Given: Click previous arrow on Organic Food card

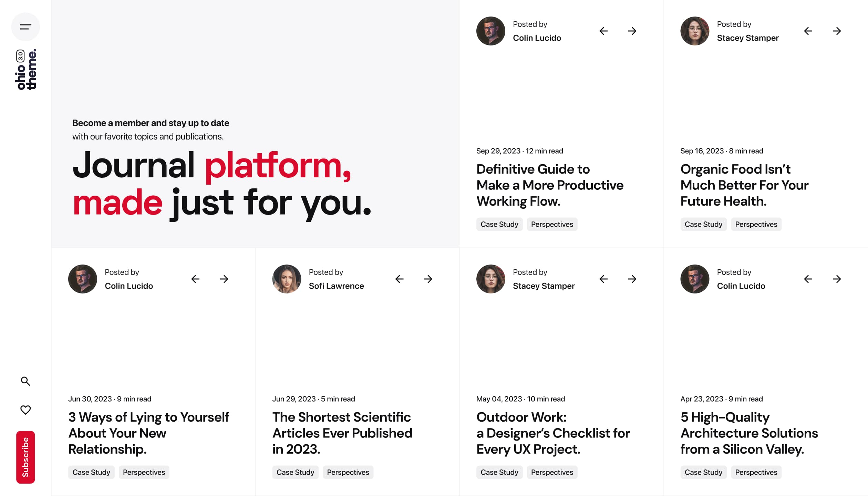Looking at the screenshot, I should tap(808, 31).
